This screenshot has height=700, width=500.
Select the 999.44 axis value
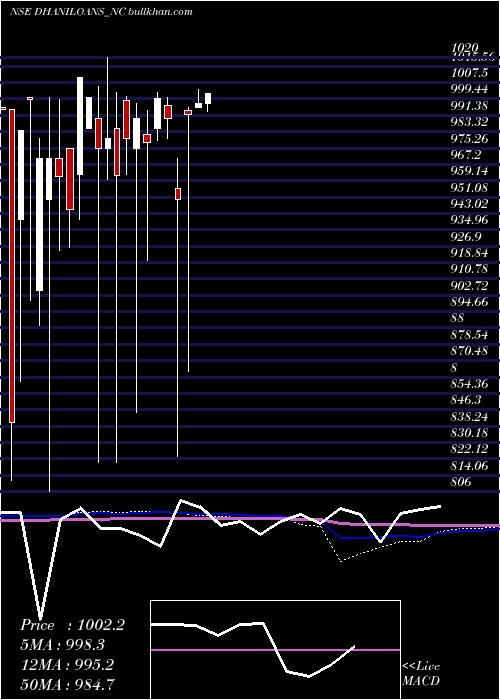tap(469, 89)
